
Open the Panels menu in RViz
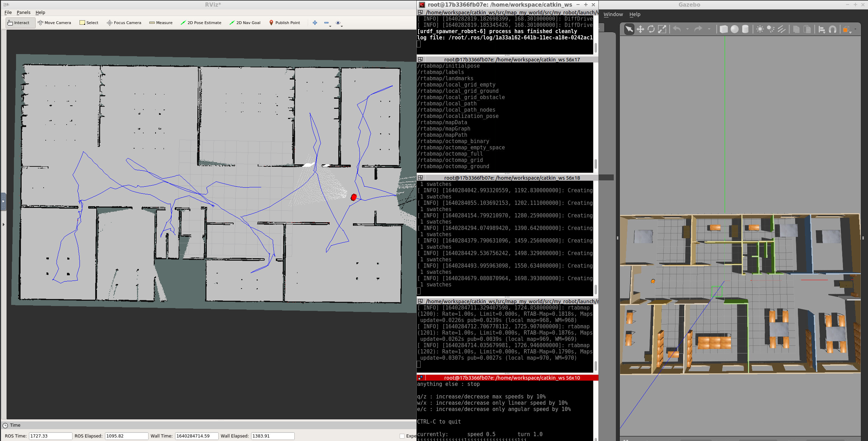23,12
